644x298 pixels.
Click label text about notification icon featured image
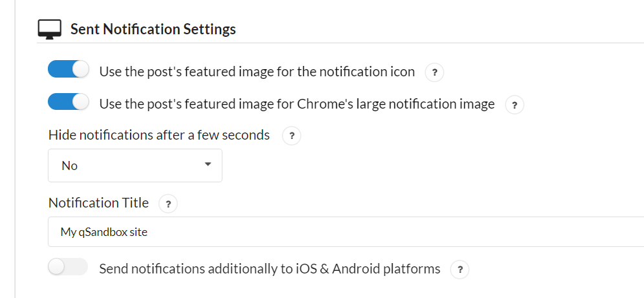[257, 72]
